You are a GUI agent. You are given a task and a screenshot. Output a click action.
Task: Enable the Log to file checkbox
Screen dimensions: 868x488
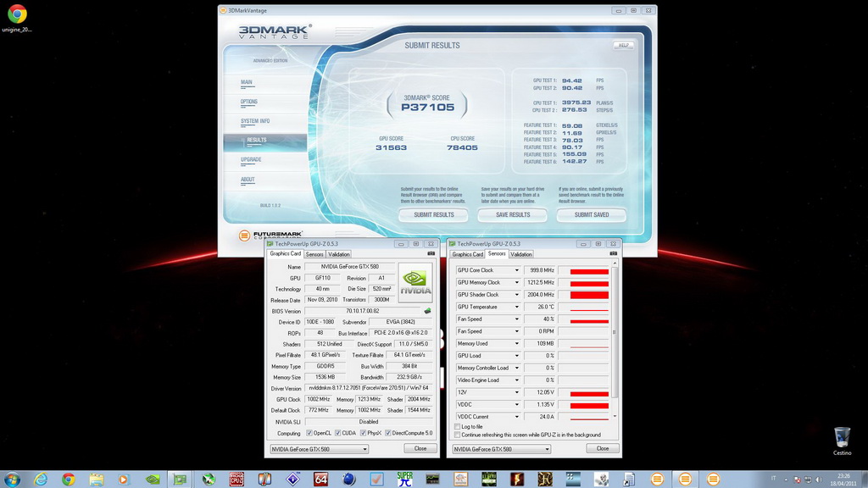pyautogui.click(x=457, y=427)
